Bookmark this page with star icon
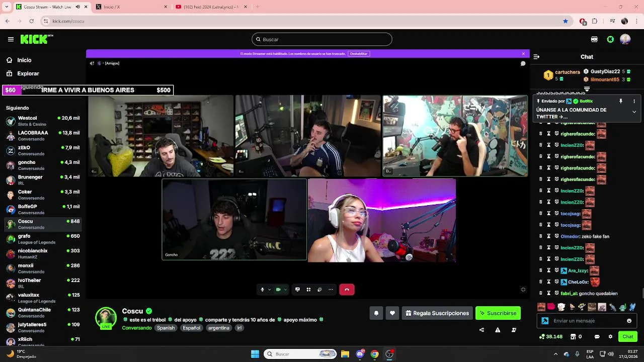The image size is (644, 362). click(x=566, y=21)
